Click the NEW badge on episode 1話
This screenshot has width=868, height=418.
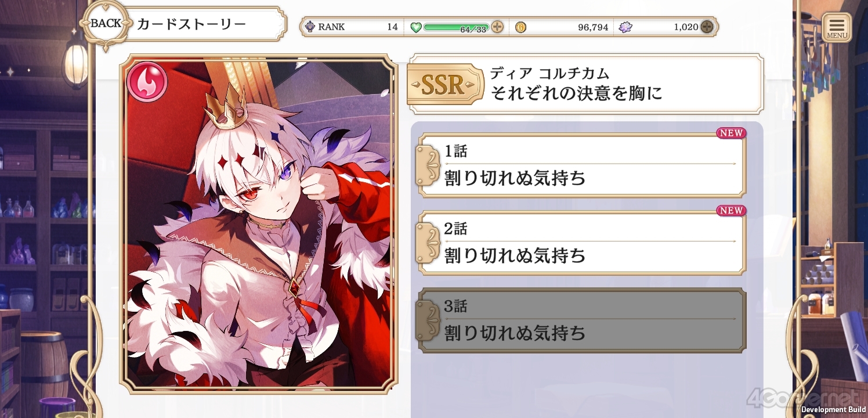pos(731,134)
